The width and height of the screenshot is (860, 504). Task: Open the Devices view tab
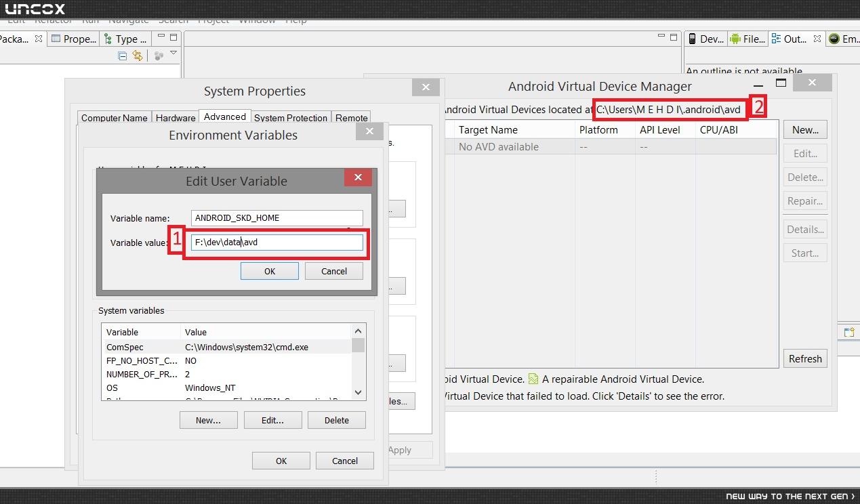coord(705,39)
